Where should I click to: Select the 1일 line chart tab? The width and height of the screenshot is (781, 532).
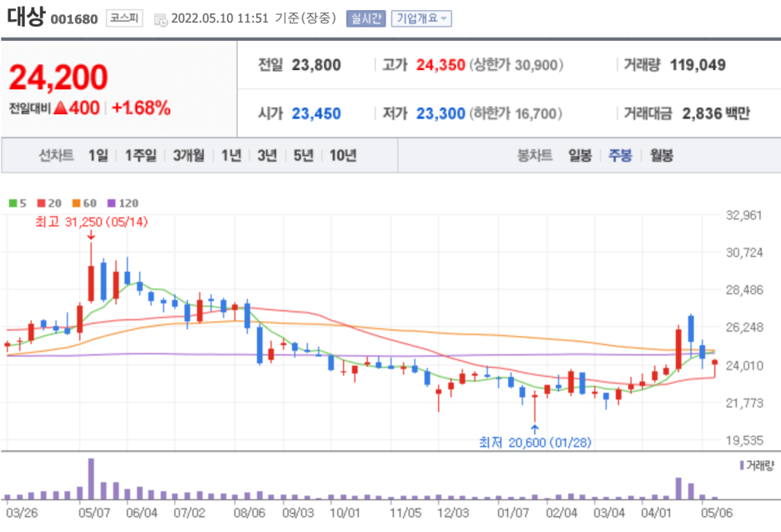click(98, 155)
